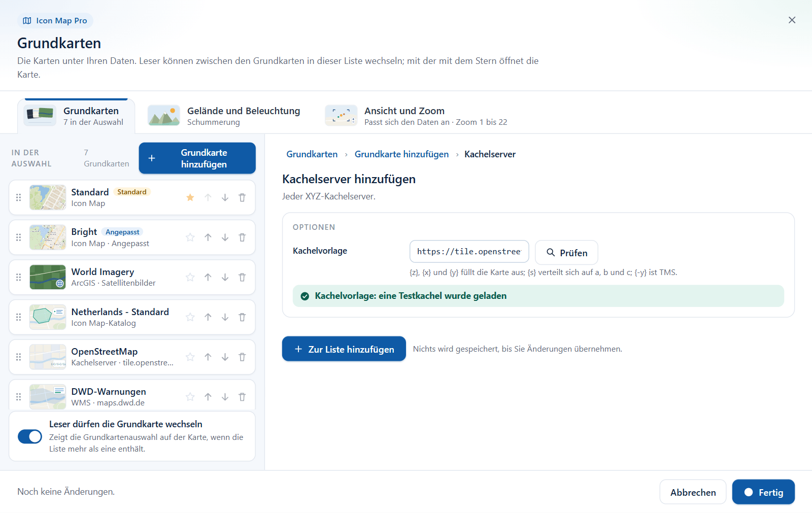Grab drag handle of World Imagery row
This screenshot has height=513, width=812.
point(19,277)
